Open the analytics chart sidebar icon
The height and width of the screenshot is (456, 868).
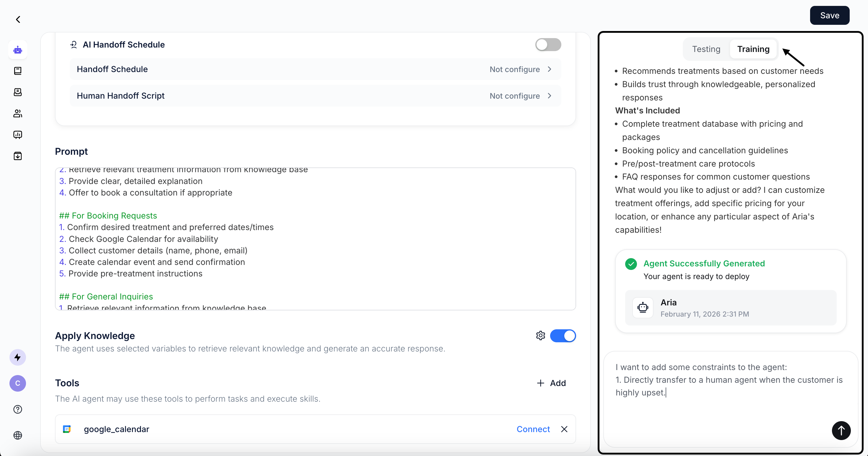click(x=17, y=135)
